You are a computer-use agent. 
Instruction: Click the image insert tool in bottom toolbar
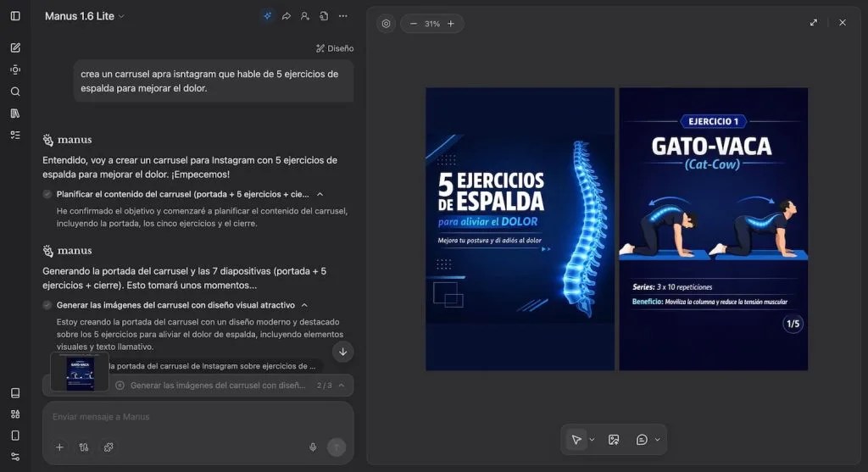(614, 440)
